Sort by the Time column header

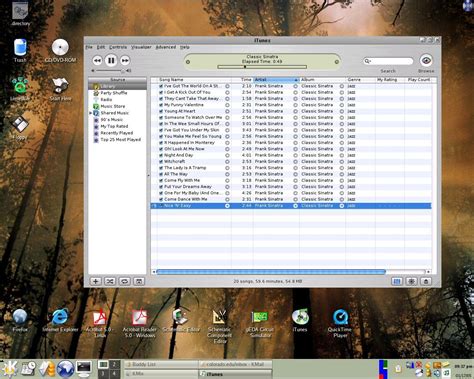coord(242,80)
